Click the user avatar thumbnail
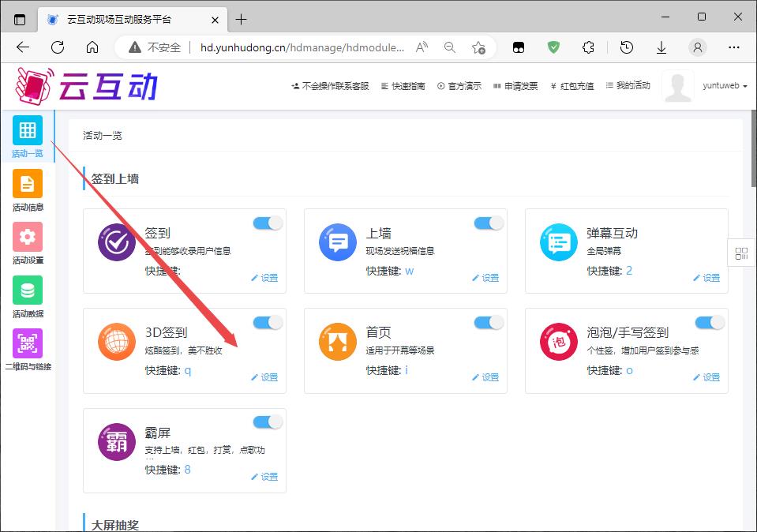 (x=678, y=86)
